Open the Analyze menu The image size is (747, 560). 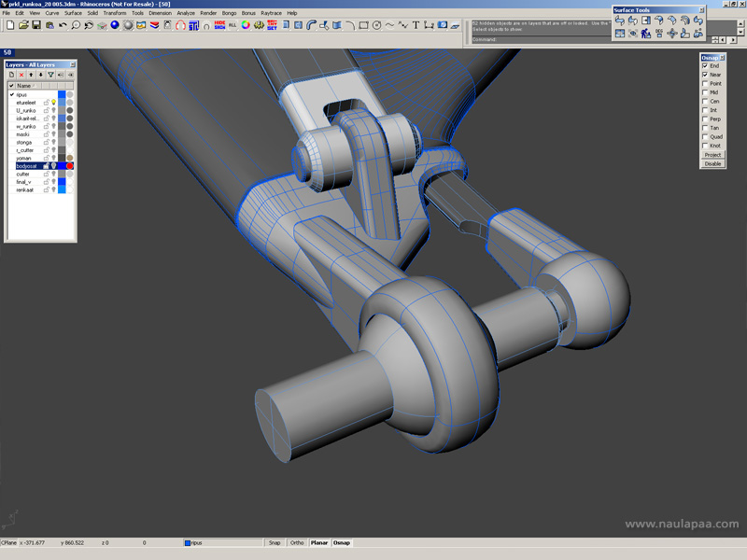[186, 13]
